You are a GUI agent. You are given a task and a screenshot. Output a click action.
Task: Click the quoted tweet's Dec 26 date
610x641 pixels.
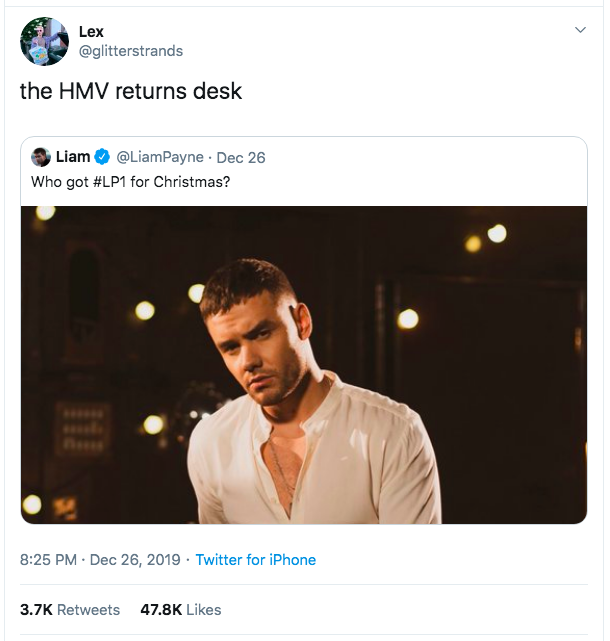tap(241, 157)
